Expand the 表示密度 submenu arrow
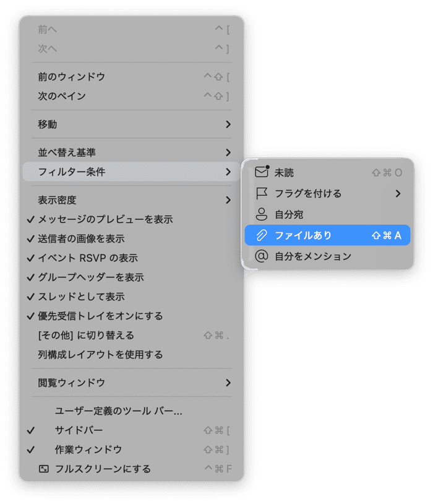This screenshot has width=433, height=504. point(228,200)
